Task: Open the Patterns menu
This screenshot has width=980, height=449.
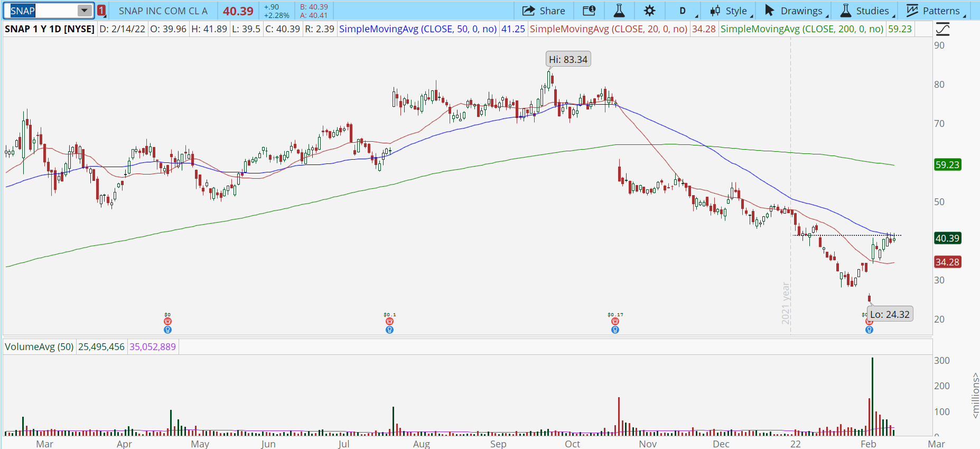Action: tap(936, 11)
